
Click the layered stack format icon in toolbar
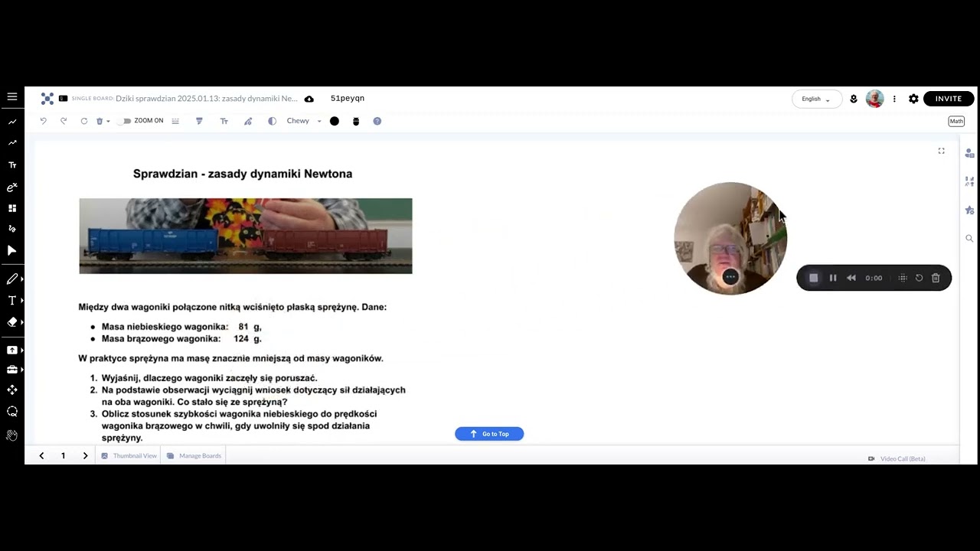coord(199,121)
